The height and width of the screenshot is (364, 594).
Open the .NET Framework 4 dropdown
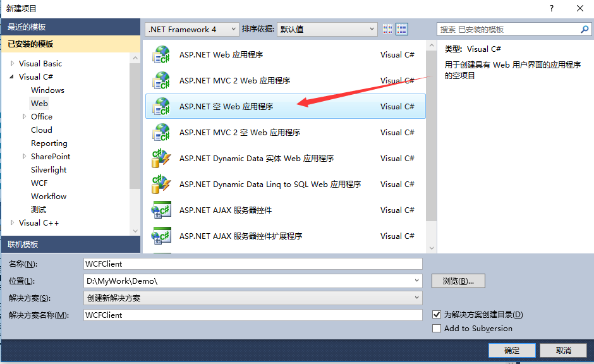pyautogui.click(x=192, y=29)
